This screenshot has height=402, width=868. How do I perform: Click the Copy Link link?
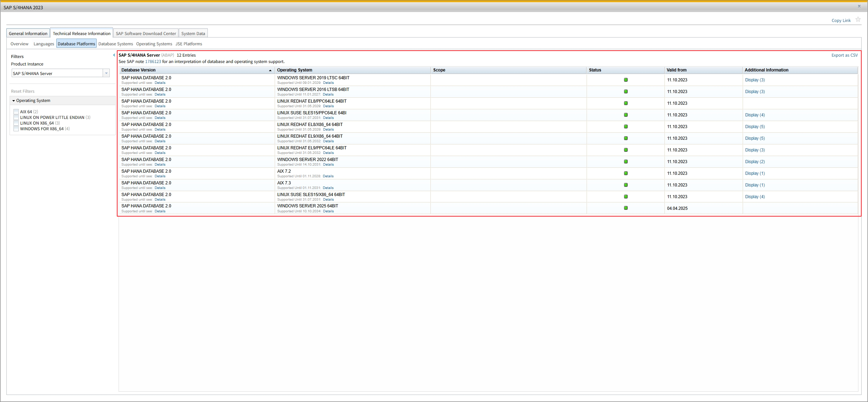pos(841,21)
